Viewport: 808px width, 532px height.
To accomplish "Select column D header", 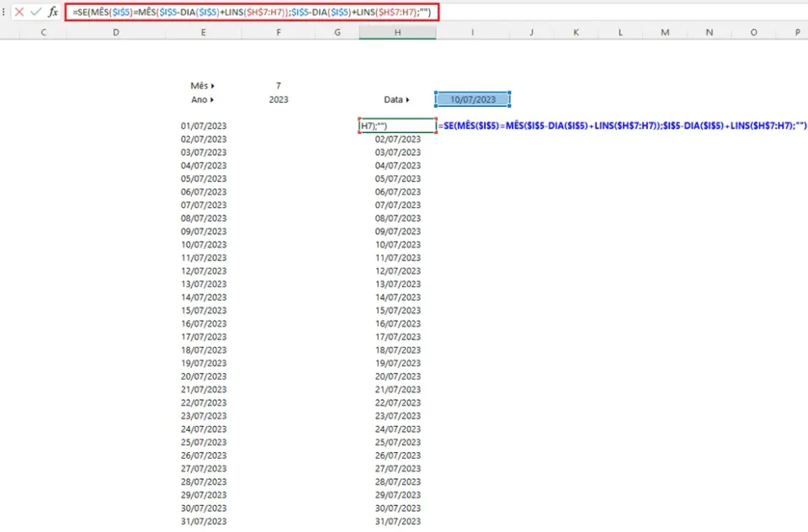I will (x=116, y=33).
